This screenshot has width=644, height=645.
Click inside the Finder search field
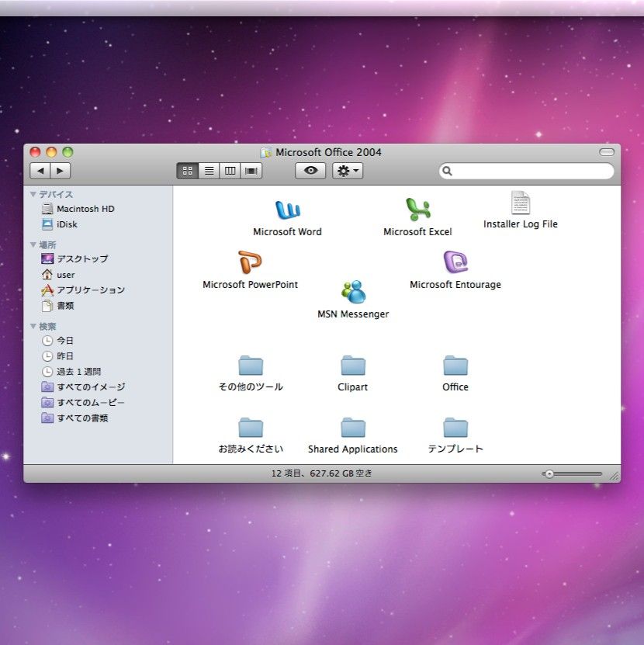(x=526, y=171)
